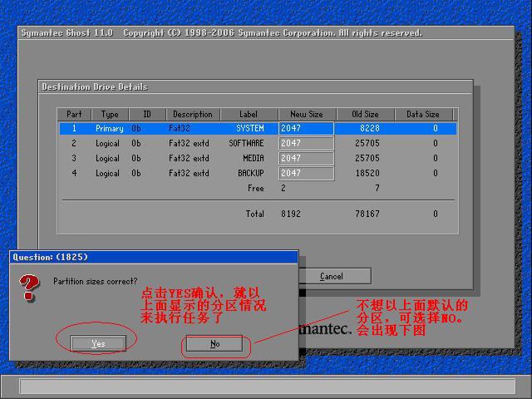Viewport: 532px width, 399px height.
Task: Click the New Size column header
Action: (306, 115)
